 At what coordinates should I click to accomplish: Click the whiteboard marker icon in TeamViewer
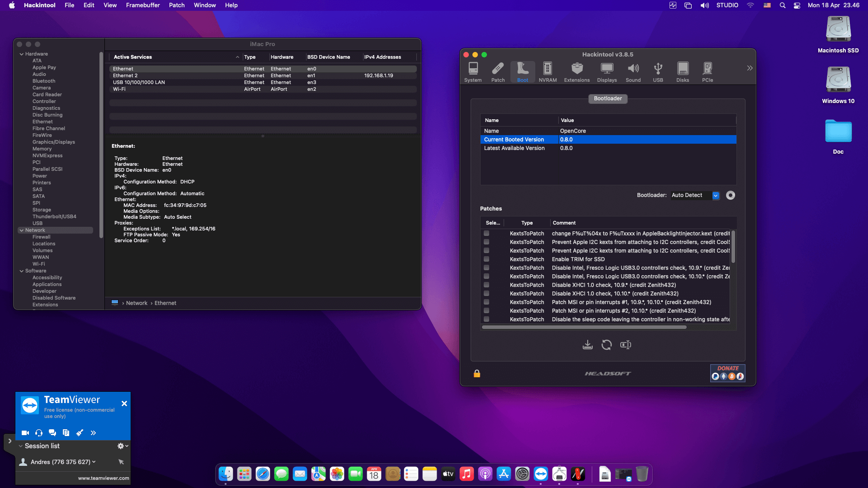[x=80, y=433]
